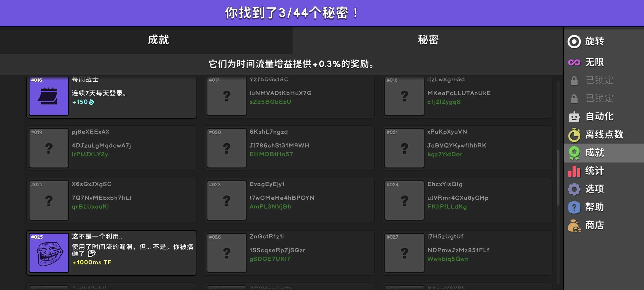Open 统计 bar chart icon
This screenshot has width=644, height=290.
(574, 171)
